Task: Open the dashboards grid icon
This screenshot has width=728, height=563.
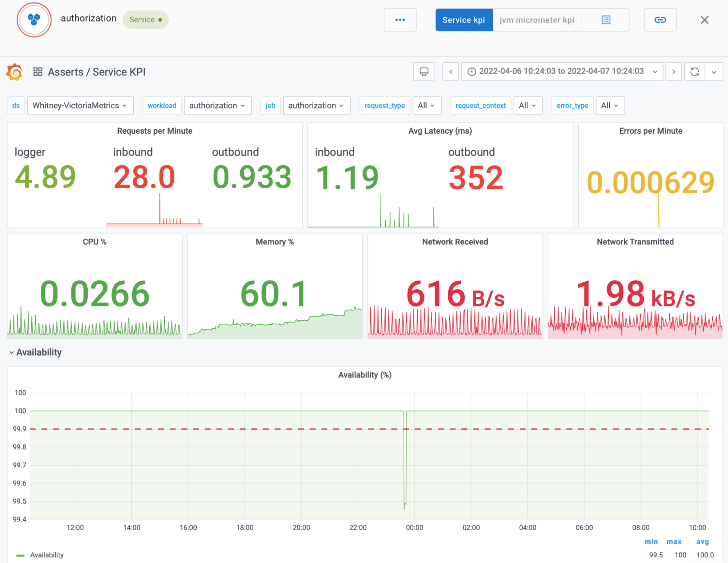Action: pyautogui.click(x=38, y=72)
